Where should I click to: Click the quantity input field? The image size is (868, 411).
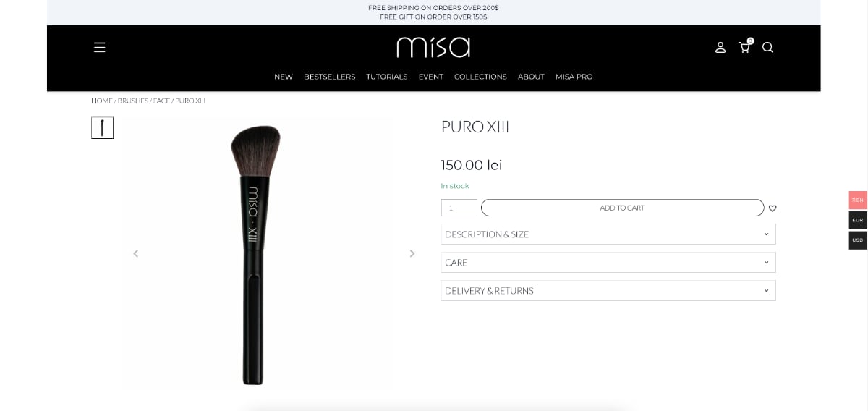click(x=459, y=208)
